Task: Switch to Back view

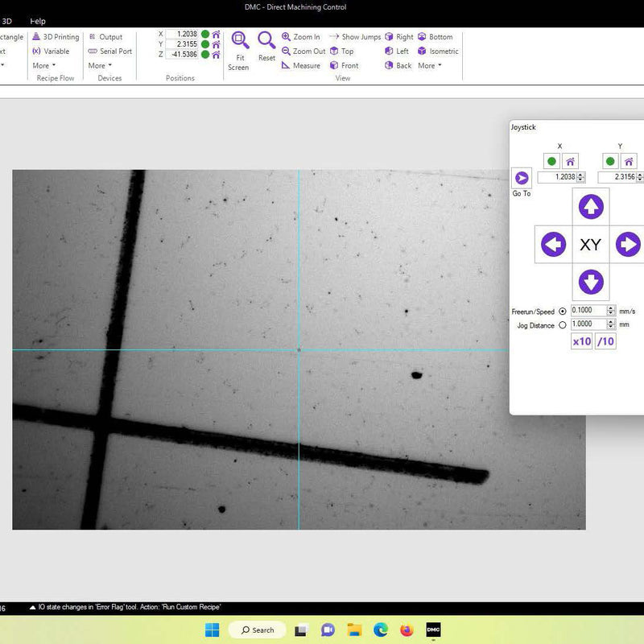Action: 398,65
